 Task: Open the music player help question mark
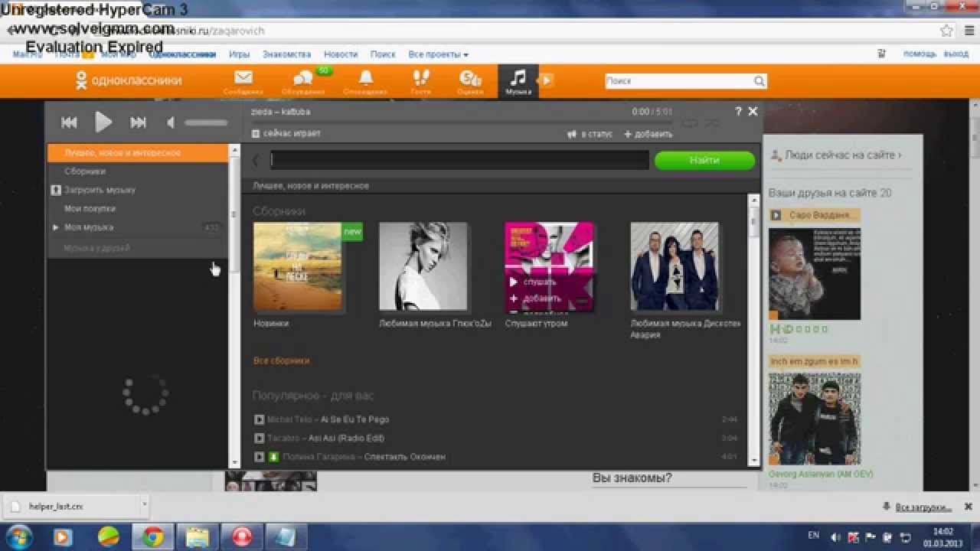pos(738,111)
